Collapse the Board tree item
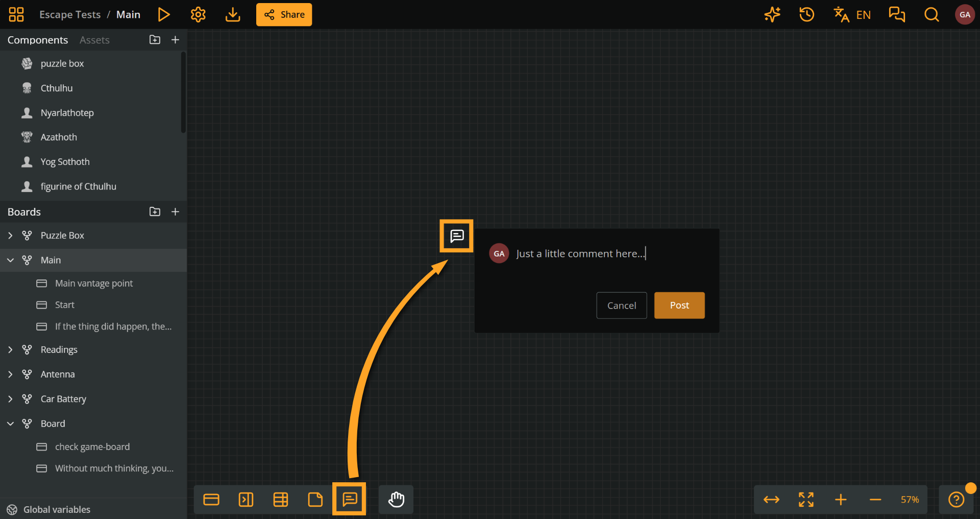 [10, 423]
